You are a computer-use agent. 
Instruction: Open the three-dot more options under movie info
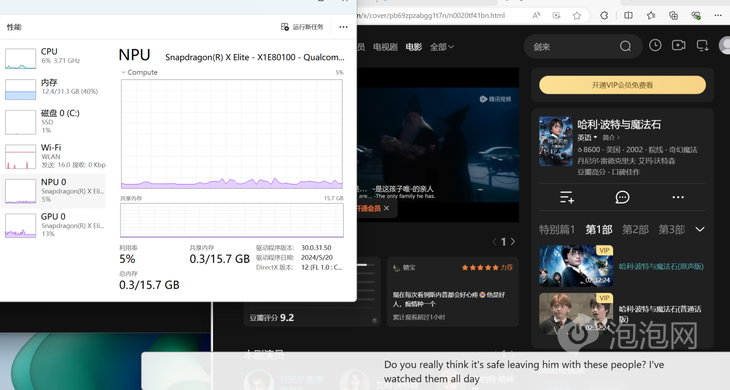pyautogui.click(x=678, y=197)
